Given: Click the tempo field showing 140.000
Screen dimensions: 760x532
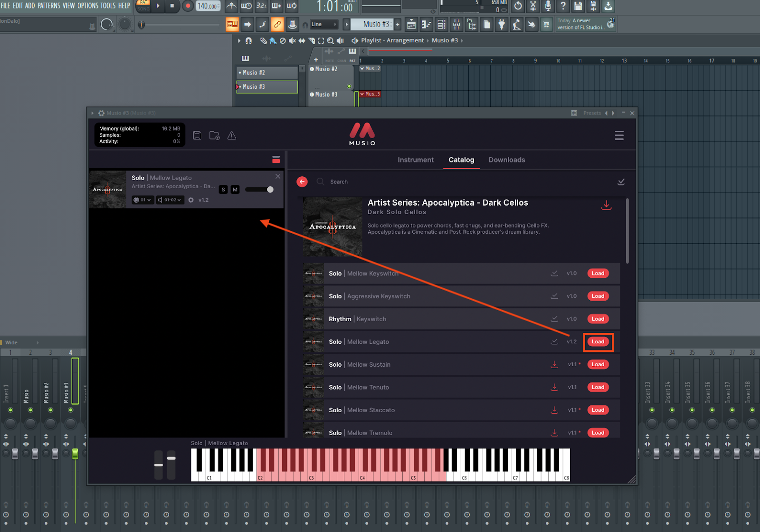Looking at the screenshot, I should pos(208,6).
